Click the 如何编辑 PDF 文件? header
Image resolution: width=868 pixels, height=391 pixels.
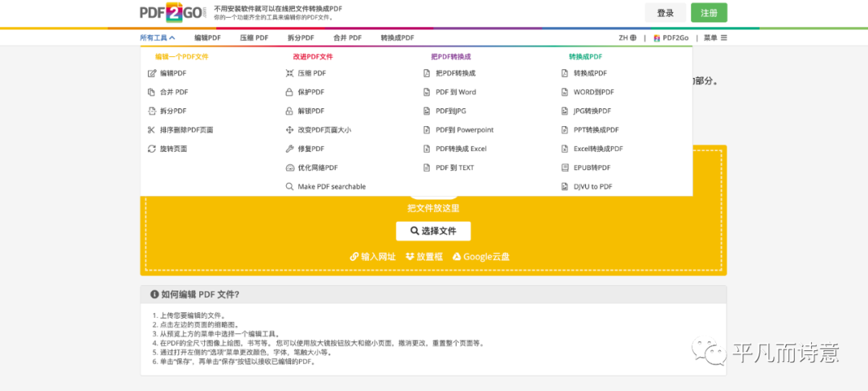click(433, 295)
